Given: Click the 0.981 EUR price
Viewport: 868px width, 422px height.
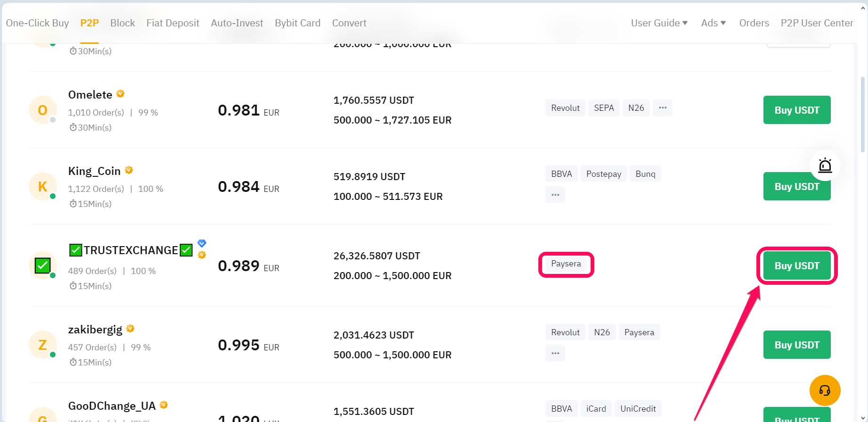Looking at the screenshot, I should pos(249,110).
